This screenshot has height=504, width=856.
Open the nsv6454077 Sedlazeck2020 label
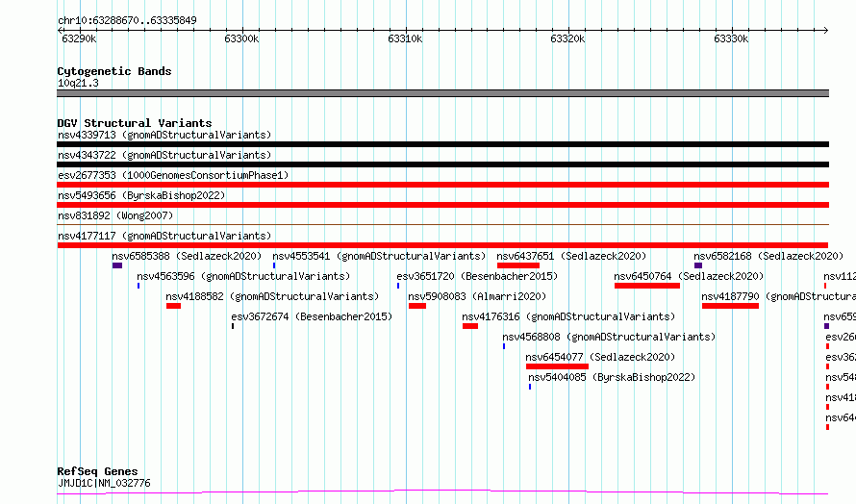pos(600,357)
